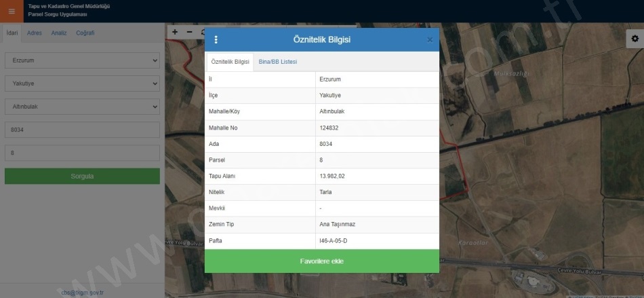Open the three-dot options menu in dialog
Screen dimensions: 644x298
tap(216, 40)
